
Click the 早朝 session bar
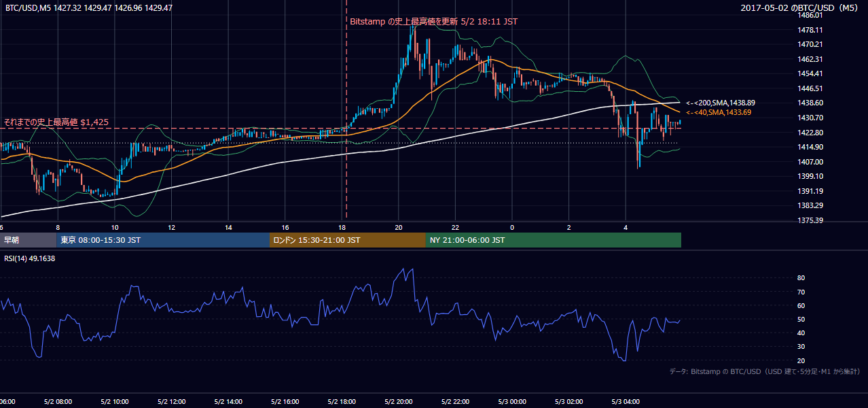28,240
